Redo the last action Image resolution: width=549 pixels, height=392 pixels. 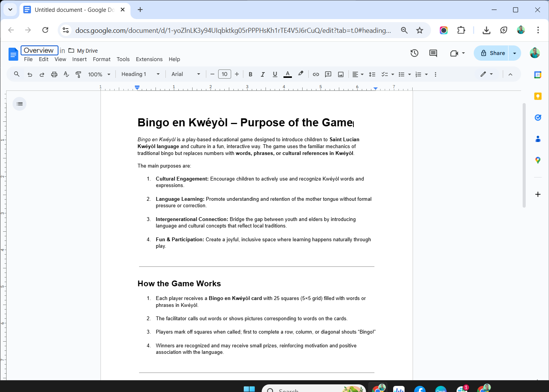click(42, 74)
